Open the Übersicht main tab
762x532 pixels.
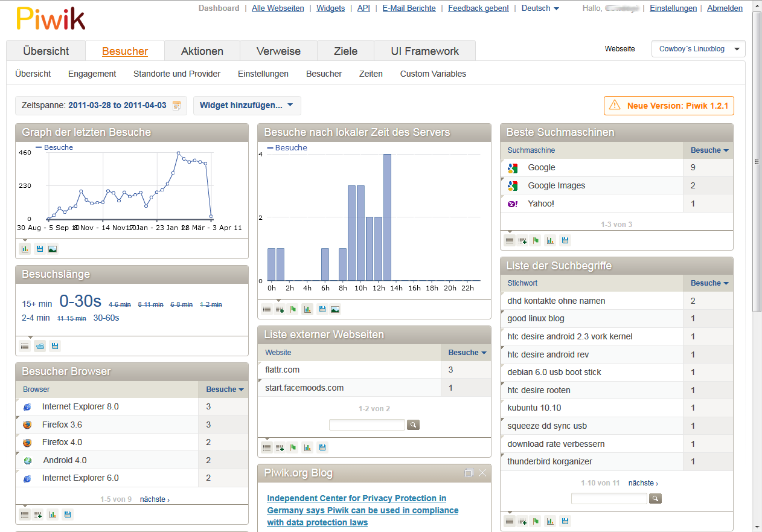46,51
